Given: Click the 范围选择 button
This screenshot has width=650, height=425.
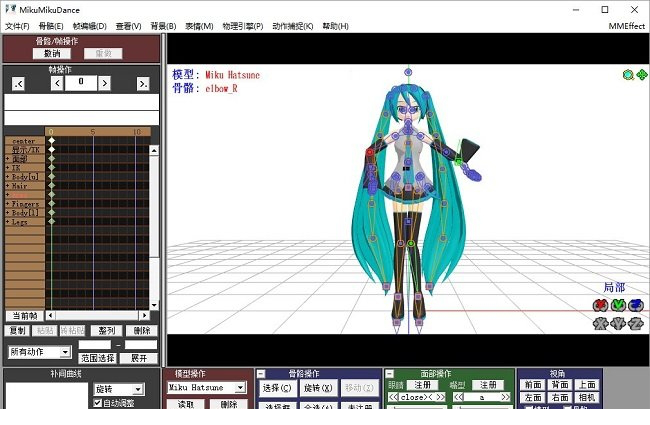Looking at the screenshot, I should (98, 358).
